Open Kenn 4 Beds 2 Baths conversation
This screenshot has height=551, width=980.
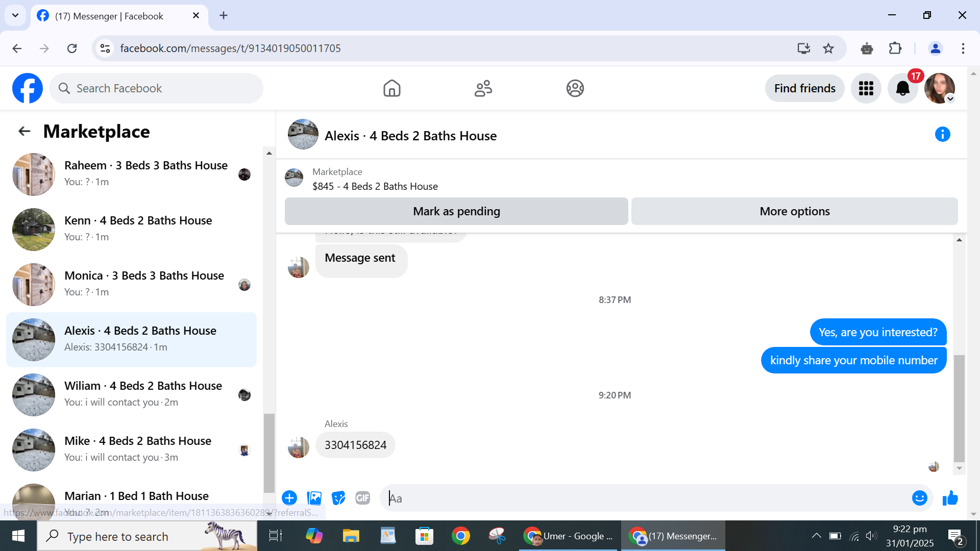click(131, 229)
